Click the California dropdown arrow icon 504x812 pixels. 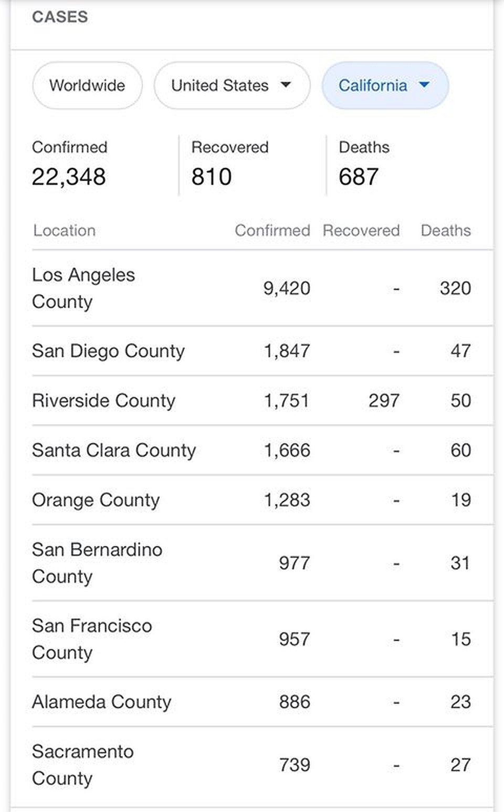[x=424, y=85]
